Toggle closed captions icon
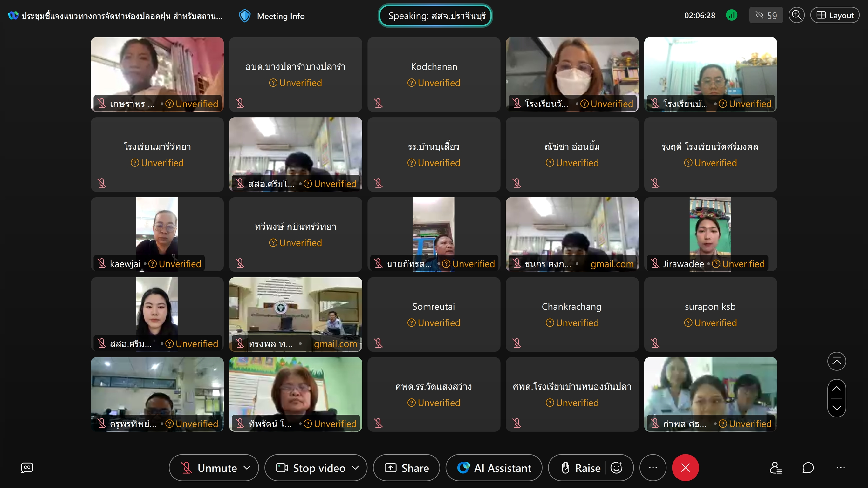Viewport: 868px width, 488px height. pos(27,468)
